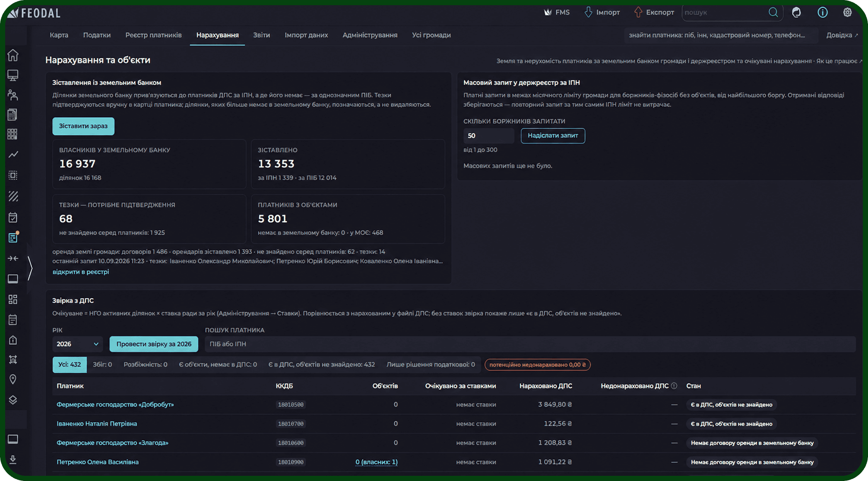Select the Усі: 432 filter
Screen dimensions: 868x481
(x=70, y=365)
